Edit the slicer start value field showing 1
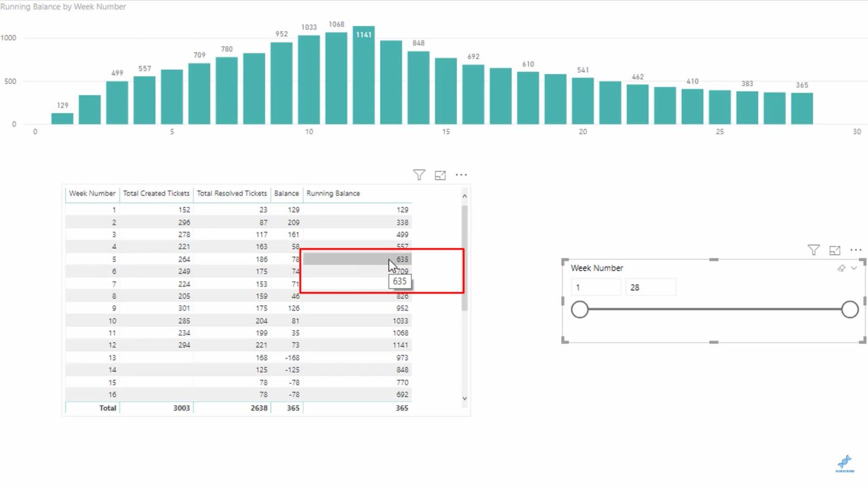 click(x=596, y=288)
